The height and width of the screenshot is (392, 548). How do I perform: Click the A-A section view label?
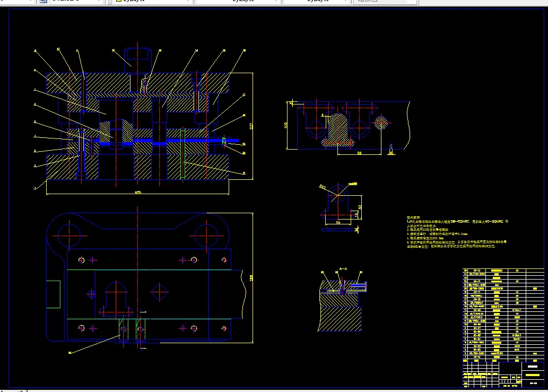coord(343,268)
